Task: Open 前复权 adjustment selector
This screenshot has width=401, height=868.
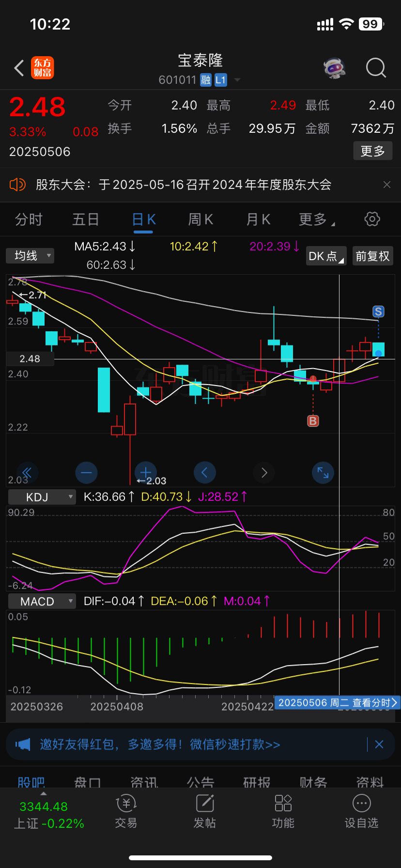Action: click(x=372, y=256)
